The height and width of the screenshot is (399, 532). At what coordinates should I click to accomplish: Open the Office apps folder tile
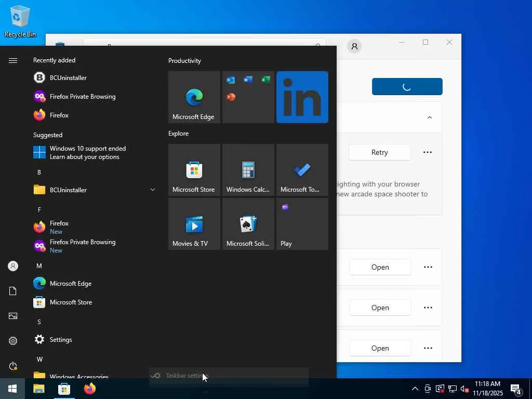pyautogui.click(x=248, y=97)
